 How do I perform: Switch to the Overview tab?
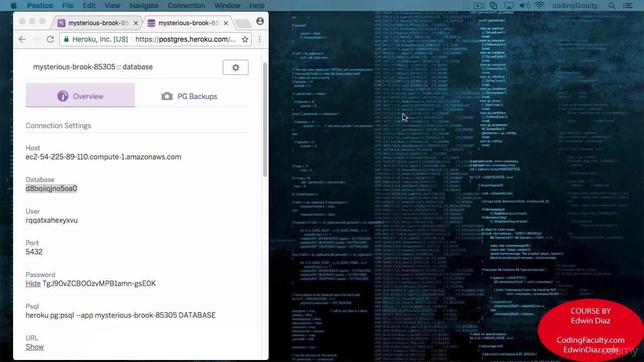pos(80,96)
